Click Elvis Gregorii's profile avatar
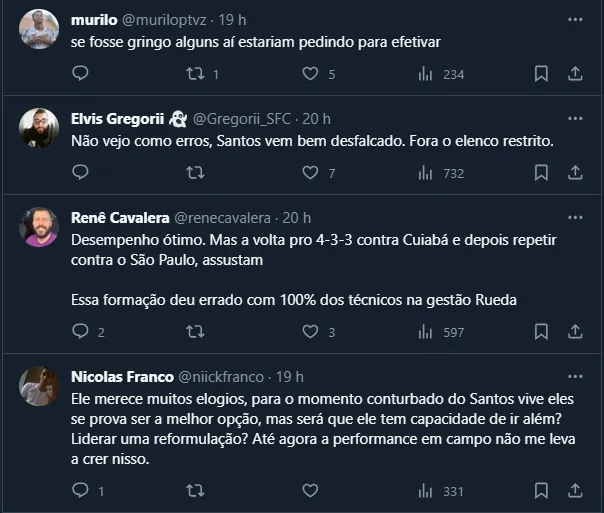Viewport: 604px width, 513px height. pyautogui.click(x=38, y=126)
